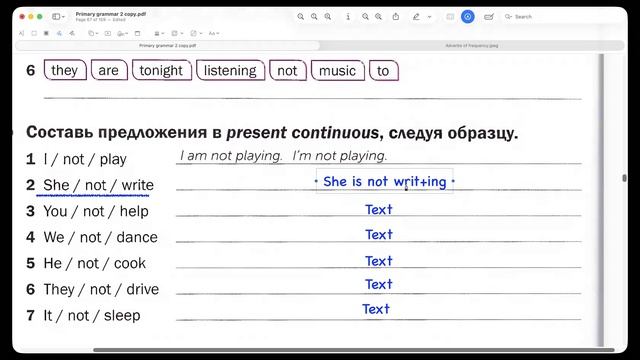Click the 'They / not / drive' prompt
This screenshot has width=640, height=360.
click(x=101, y=289)
